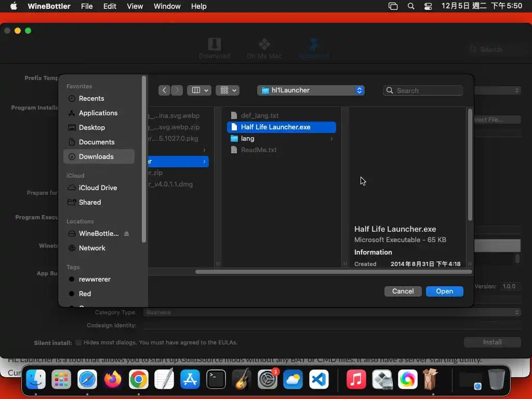Click the WineBottler toolbar Search field
Viewport: 532px width, 399px height.
(x=496, y=49)
